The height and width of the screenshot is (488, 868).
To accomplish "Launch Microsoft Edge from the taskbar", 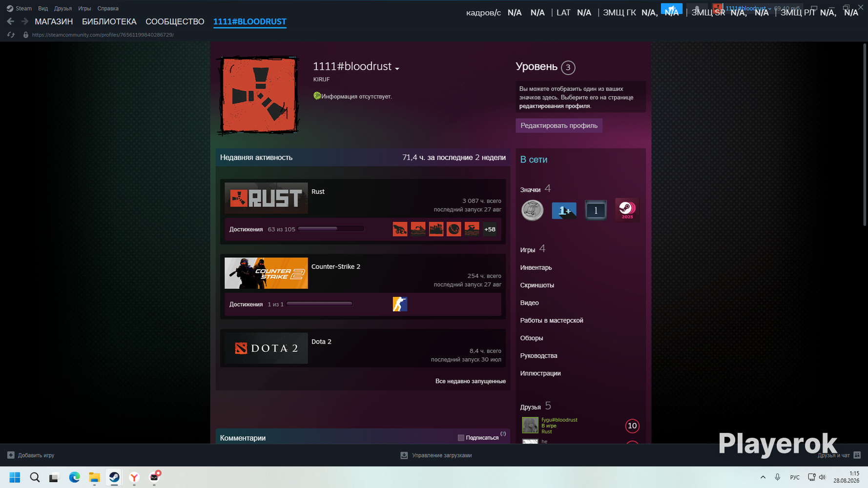I will pos(74,477).
